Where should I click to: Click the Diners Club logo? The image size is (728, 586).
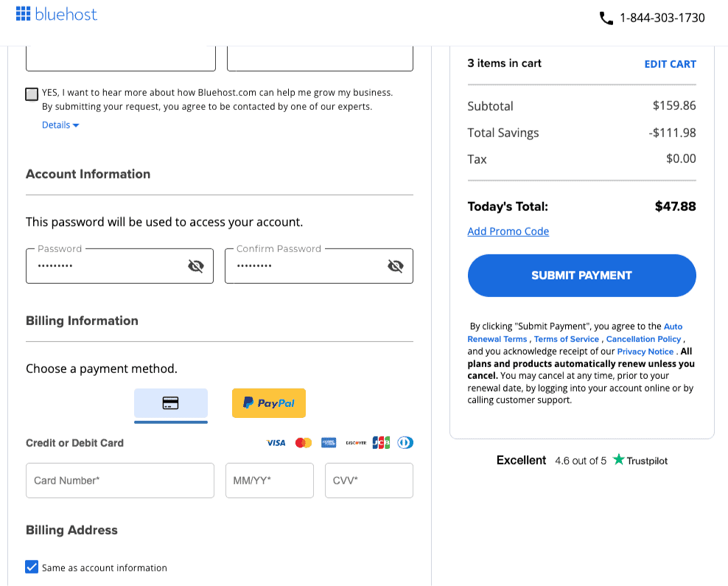click(405, 443)
